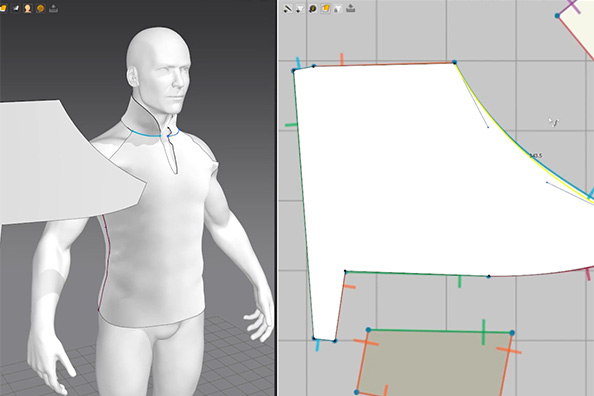Select the inner corner point of white pattern notch
The height and width of the screenshot is (396, 594).
coord(345,271)
